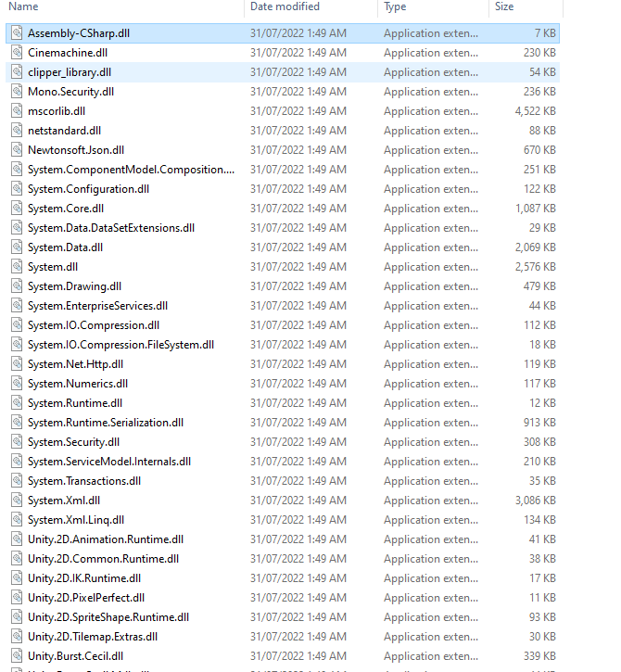The width and height of the screenshot is (621, 672).
Task: Sort by the Size column header
Action: [x=504, y=6]
